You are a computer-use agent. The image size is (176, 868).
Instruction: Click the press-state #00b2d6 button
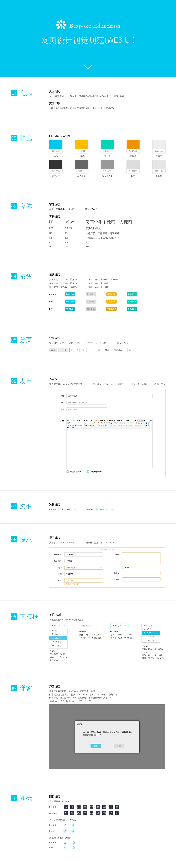tap(70, 309)
